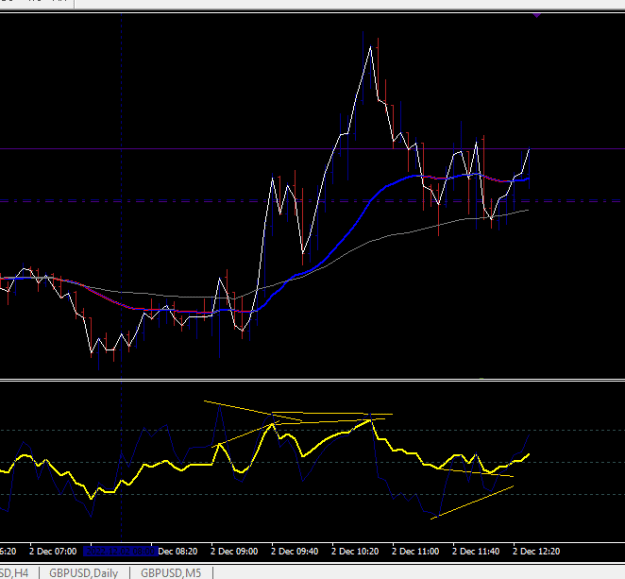Click the '2 Dec 07:00' time axis label
625x579 pixels.
click(x=53, y=552)
